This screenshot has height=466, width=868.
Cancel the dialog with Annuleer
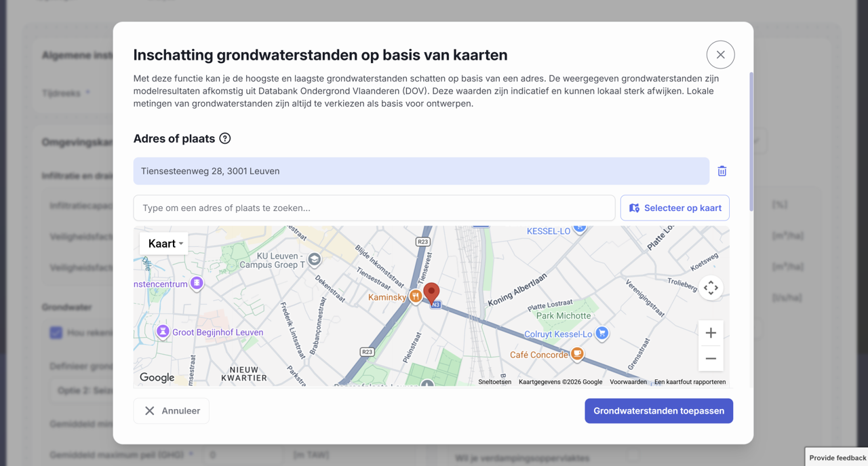(172, 411)
